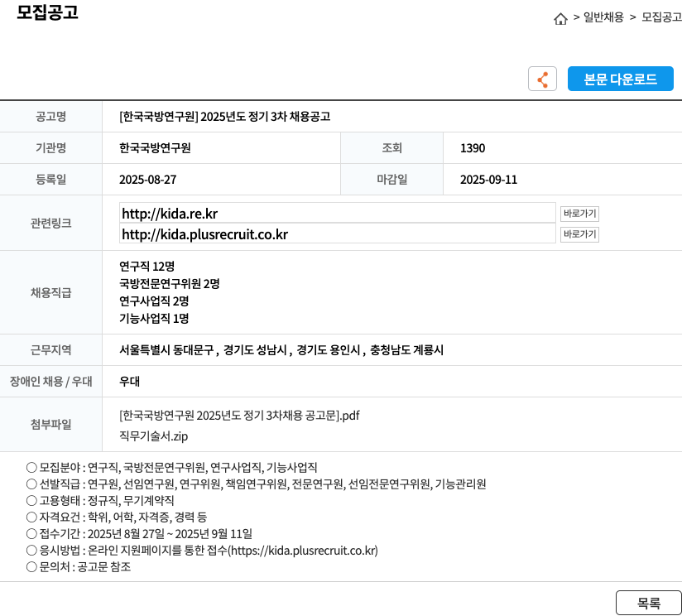
Task: Click the 기관명 label cell
Action: [x=50, y=148]
